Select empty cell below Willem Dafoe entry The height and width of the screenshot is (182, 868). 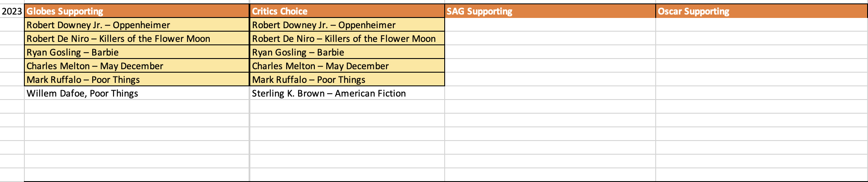[137, 107]
